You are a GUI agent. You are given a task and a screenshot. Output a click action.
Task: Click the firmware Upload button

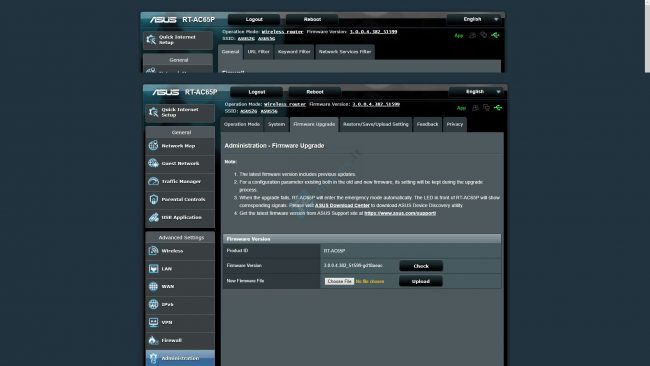click(x=421, y=281)
